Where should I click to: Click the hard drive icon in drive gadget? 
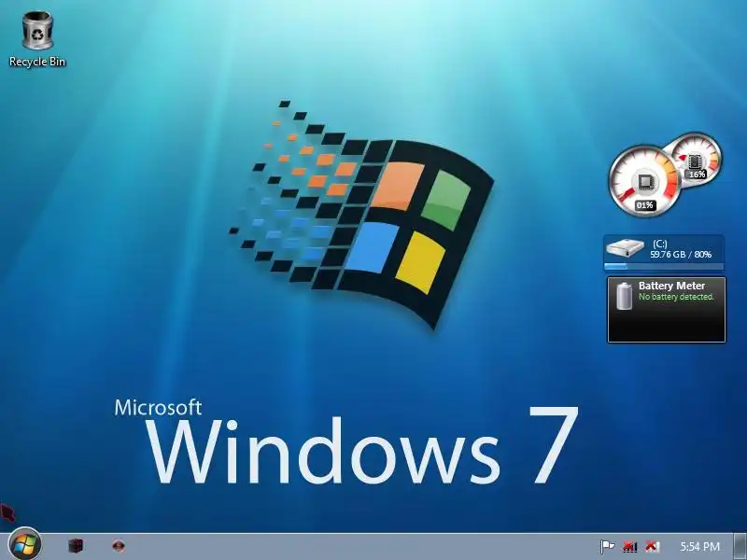click(x=625, y=248)
